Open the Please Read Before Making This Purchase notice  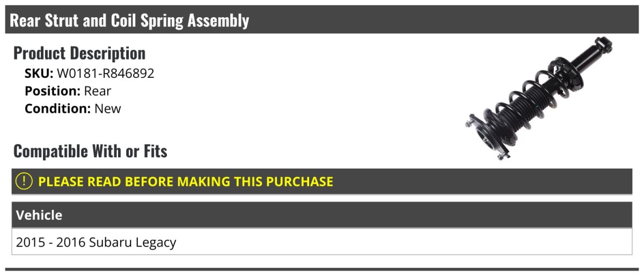(x=185, y=181)
